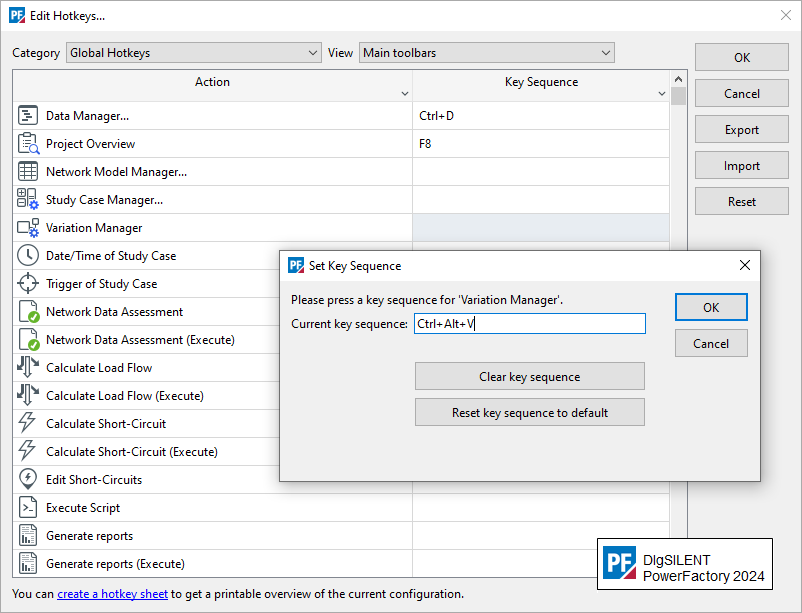Click the Calculate Short-Circuit lightning icon
802x613 pixels.
coord(27,423)
